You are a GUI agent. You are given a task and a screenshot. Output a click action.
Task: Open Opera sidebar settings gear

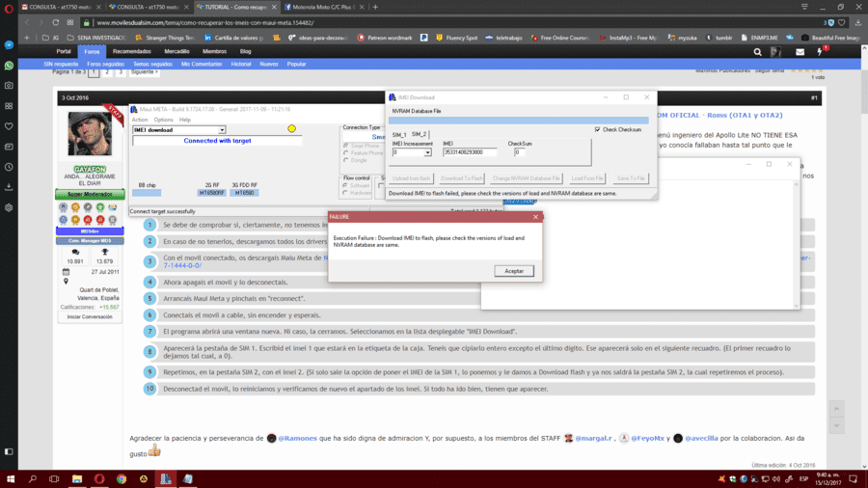point(9,208)
